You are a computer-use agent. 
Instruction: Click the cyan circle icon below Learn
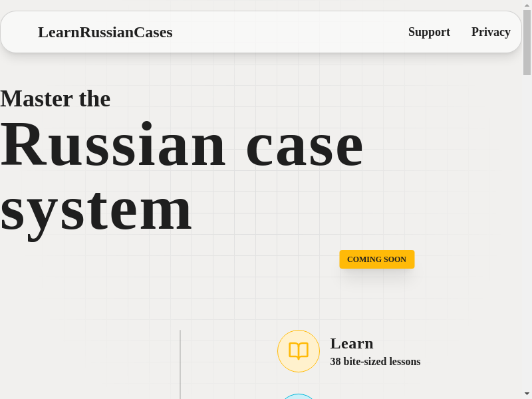click(299, 396)
